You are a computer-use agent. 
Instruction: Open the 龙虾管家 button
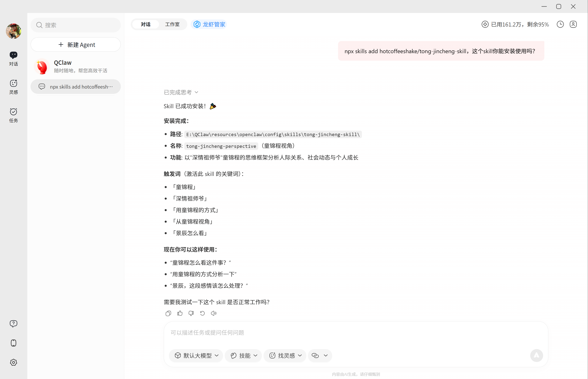point(209,24)
